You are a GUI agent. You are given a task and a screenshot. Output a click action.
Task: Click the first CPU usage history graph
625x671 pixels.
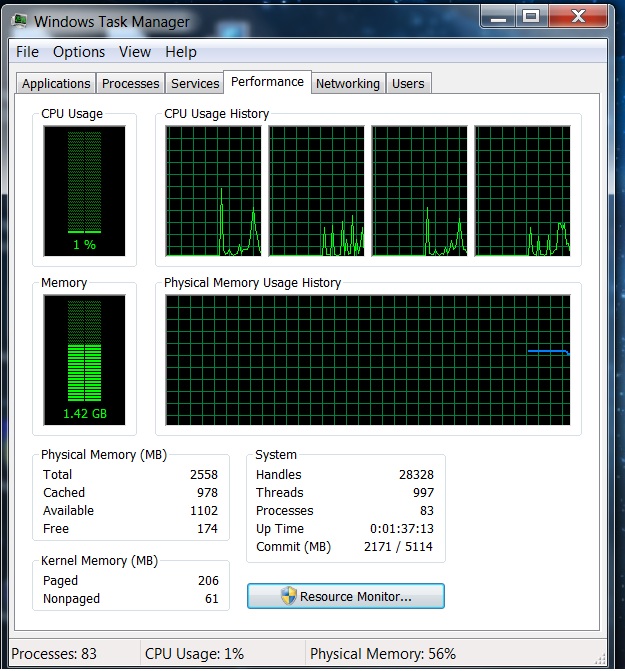pyautogui.click(x=213, y=191)
